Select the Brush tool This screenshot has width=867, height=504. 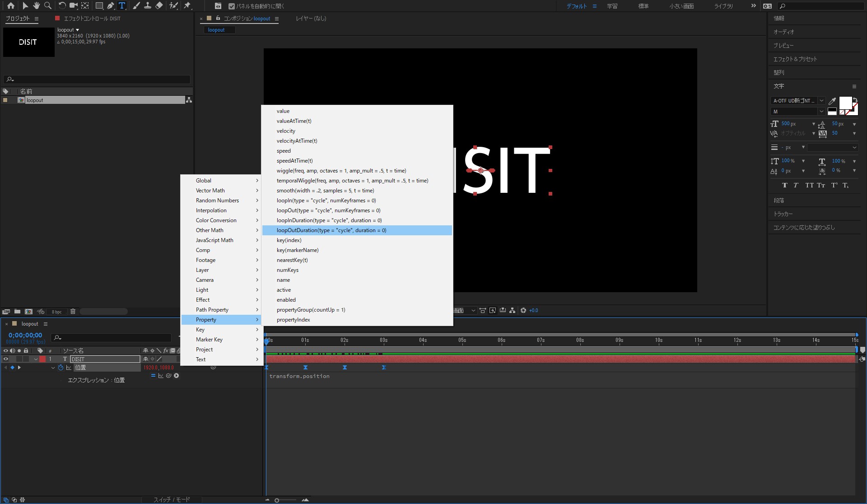click(x=136, y=6)
